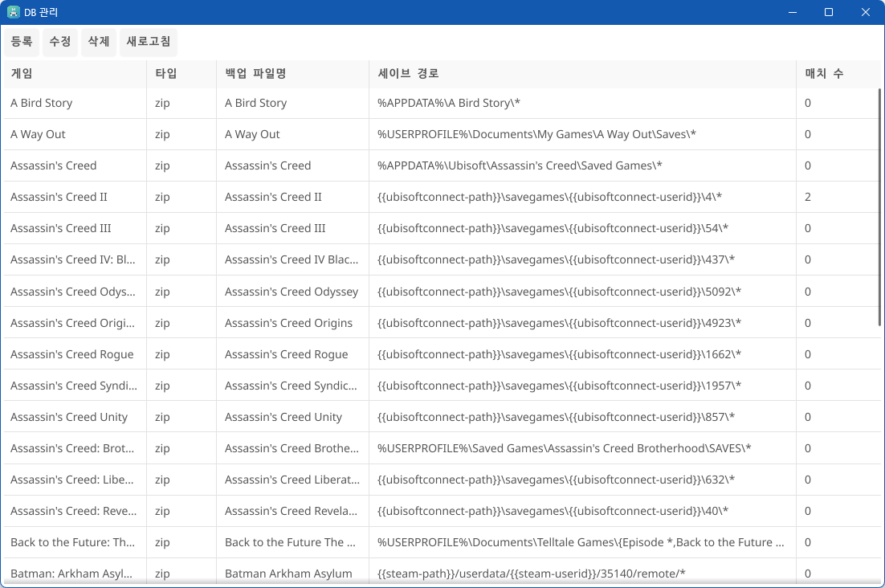Click the backup filename Assassin's Creed Odyssey
The width and height of the screenshot is (885, 588).
(x=292, y=292)
